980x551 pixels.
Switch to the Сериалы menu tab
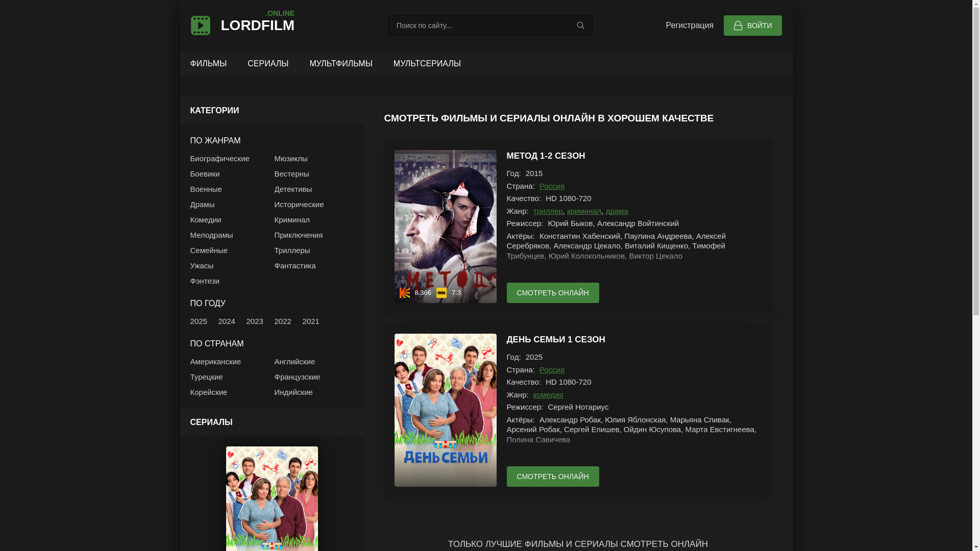click(268, 64)
